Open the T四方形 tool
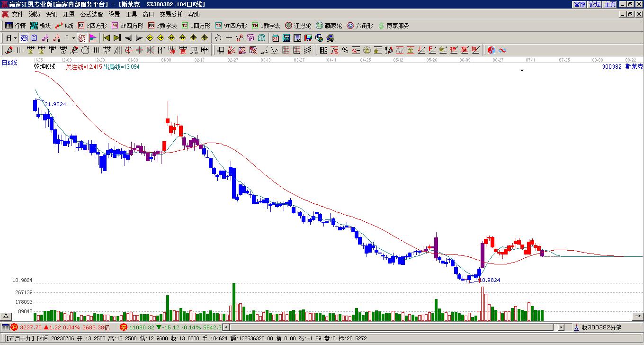This screenshot has width=644, height=345. (196, 26)
